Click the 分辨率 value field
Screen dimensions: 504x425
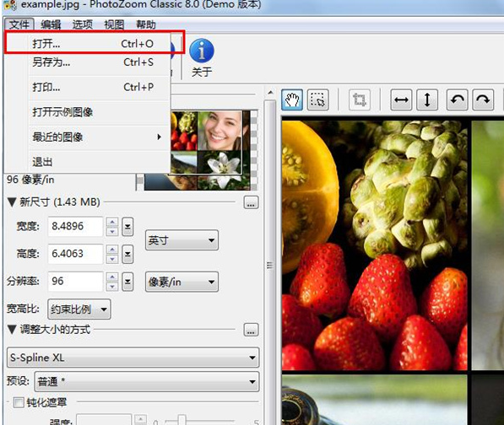(75, 281)
